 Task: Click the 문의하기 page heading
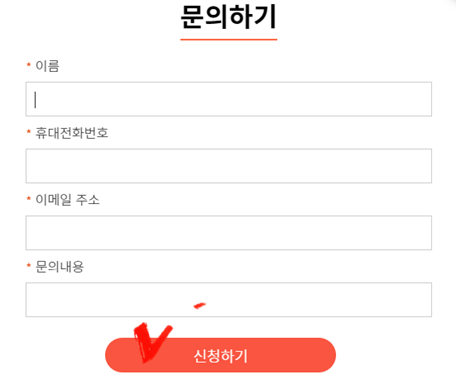229,17
